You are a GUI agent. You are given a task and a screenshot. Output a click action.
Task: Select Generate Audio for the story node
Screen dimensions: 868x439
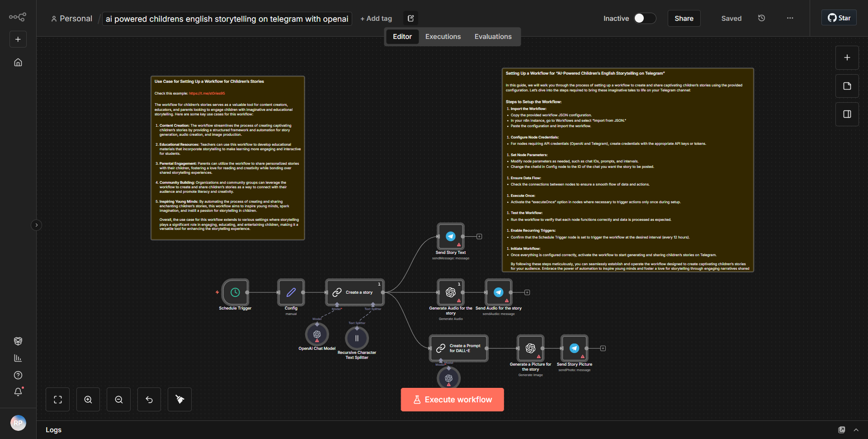(451, 292)
